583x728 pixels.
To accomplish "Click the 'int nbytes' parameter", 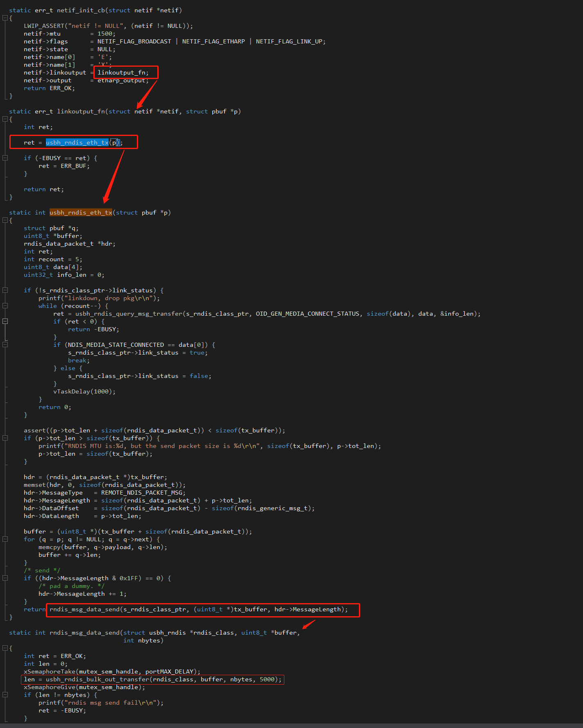I will click(x=141, y=640).
